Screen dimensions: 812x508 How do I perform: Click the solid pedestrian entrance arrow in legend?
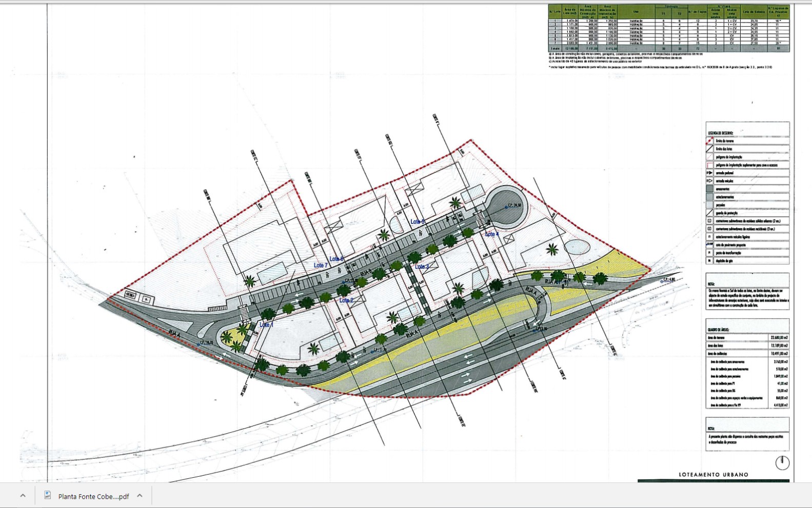pyautogui.click(x=710, y=173)
